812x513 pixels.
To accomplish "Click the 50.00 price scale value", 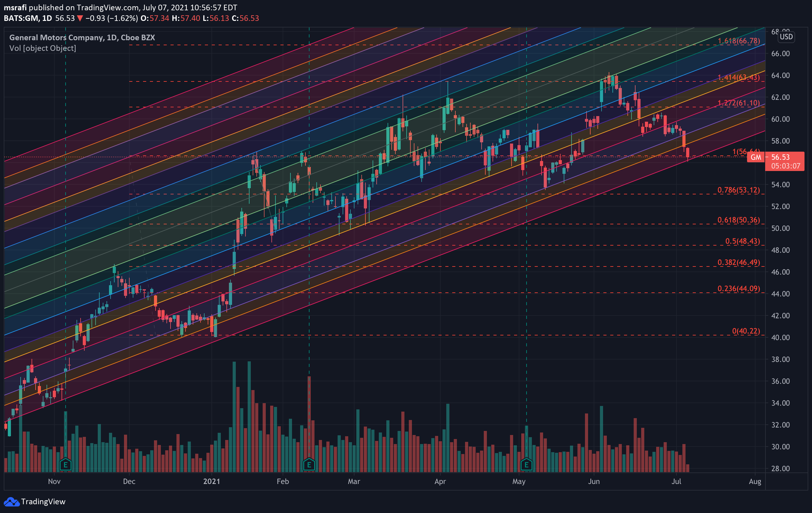I will coord(780,228).
